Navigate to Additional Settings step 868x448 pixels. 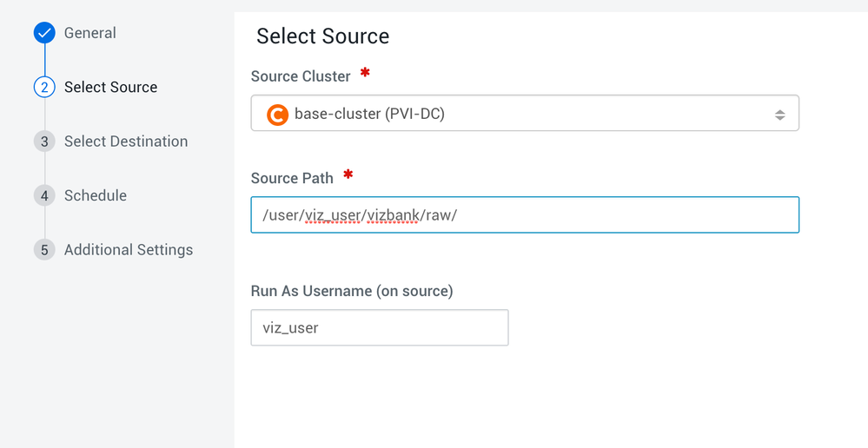(x=129, y=250)
